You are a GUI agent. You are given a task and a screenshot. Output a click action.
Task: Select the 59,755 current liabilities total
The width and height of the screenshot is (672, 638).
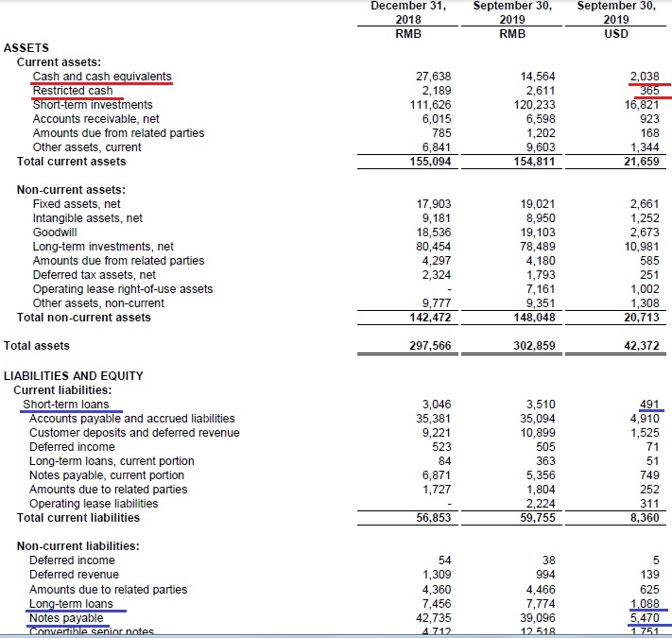coord(538,518)
